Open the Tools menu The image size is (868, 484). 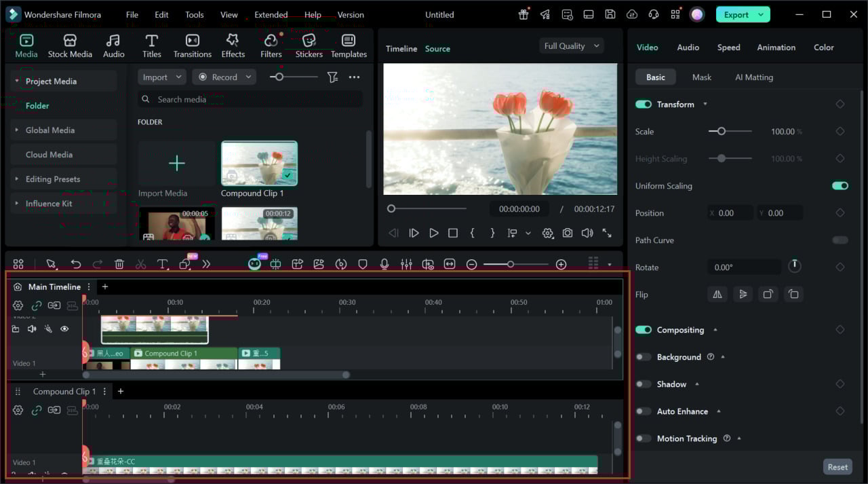pos(194,15)
